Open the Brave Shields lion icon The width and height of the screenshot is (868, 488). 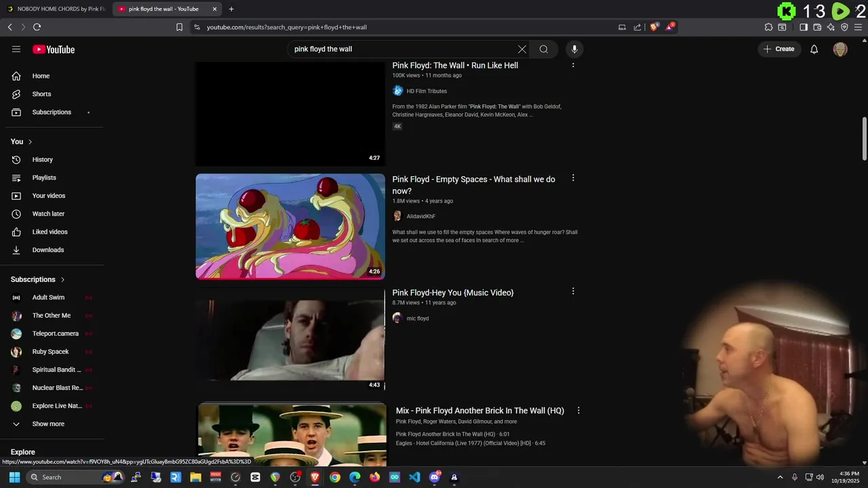(x=654, y=27)
